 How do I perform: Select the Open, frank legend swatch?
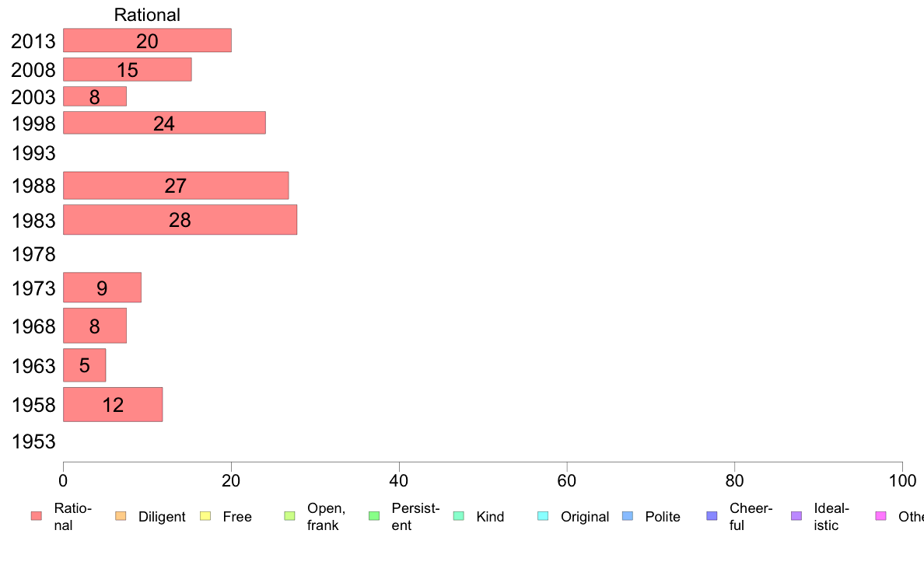coord(289,516)
